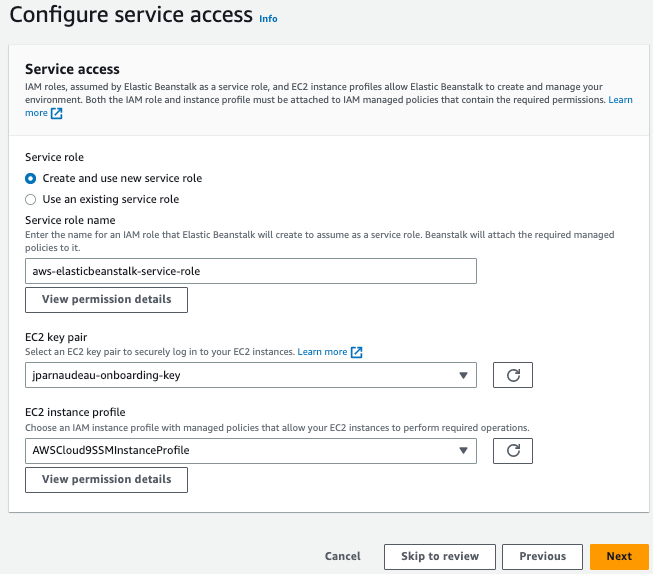Go back with the Previous button
The image size is (653, 574).
542,556
